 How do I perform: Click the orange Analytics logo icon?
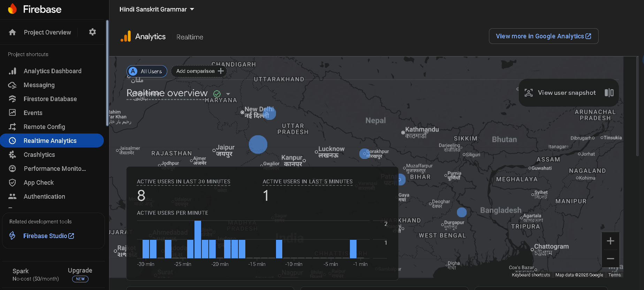click(126, 36)
